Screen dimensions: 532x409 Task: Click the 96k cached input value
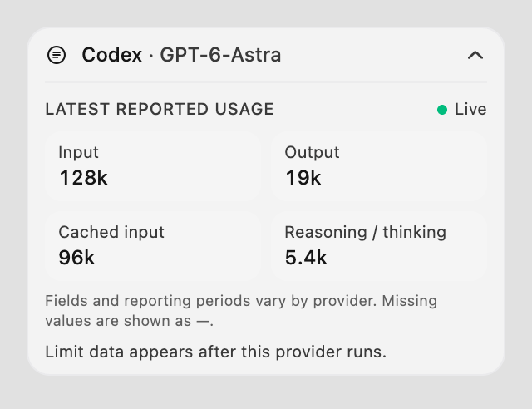76,258
